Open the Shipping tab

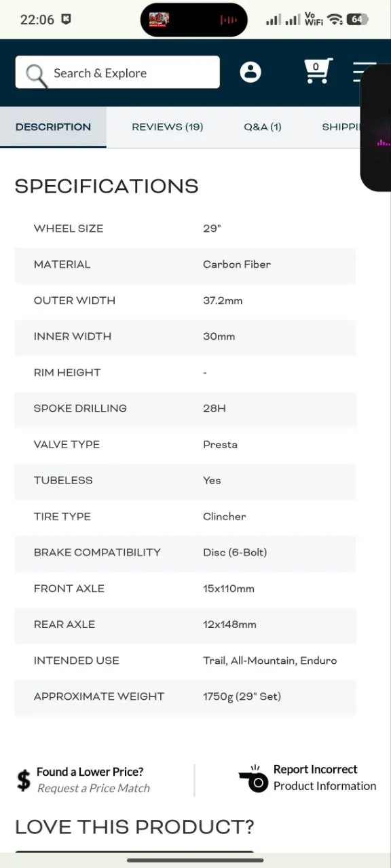point(341,127)
